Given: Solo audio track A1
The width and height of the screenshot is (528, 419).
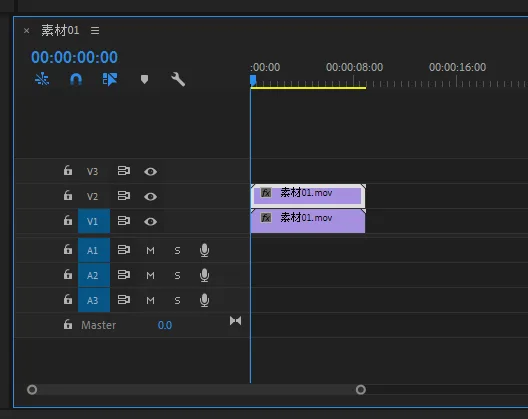Looking at the screenshot, I should pyautogui.click(x=177, y=251).
